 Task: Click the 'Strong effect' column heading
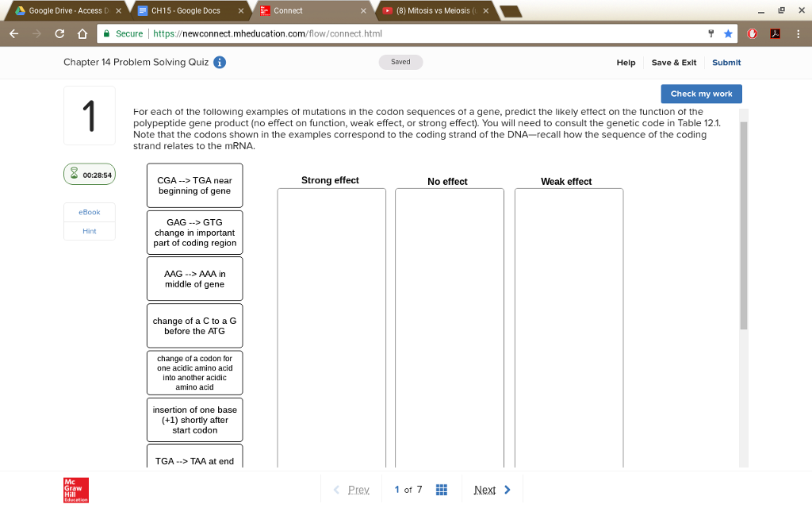pos(330,180)
